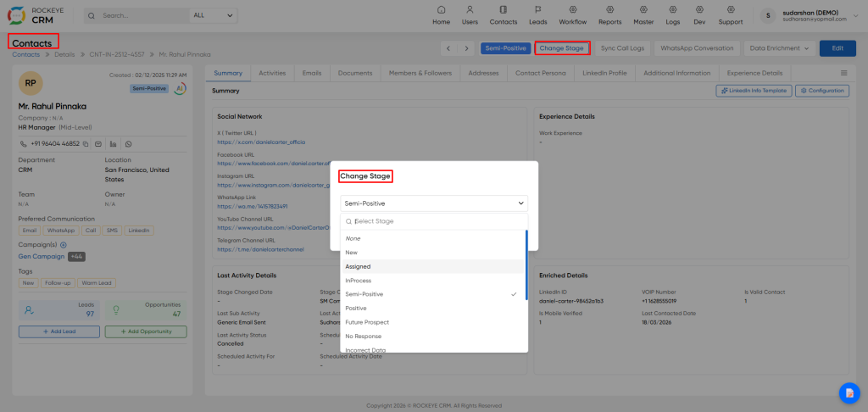868x412 pixels.
Task: Select No Response stage option
Action: [x=434, y=337]
